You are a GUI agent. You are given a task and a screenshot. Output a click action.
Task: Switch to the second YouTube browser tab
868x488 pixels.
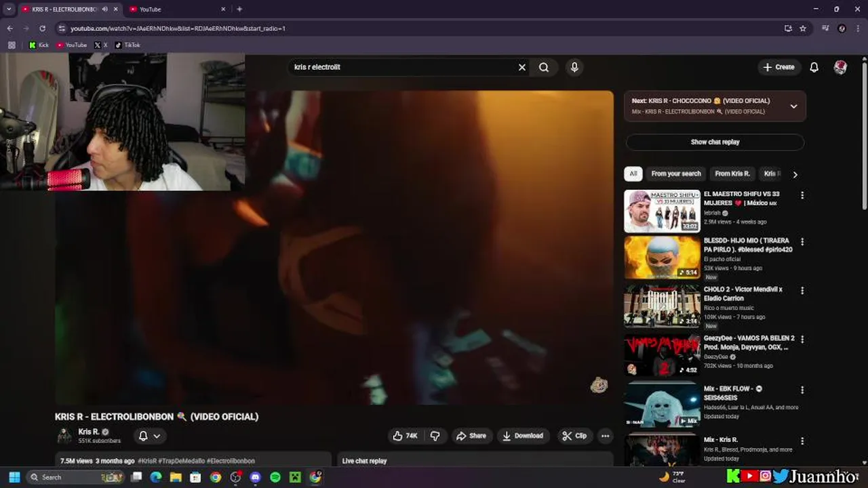[x=175, y=9]
